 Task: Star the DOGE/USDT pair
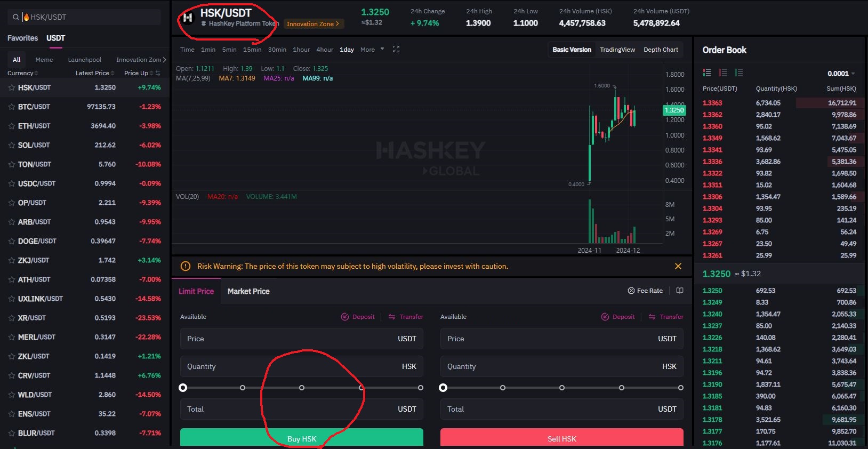click(x=11, y=241)
